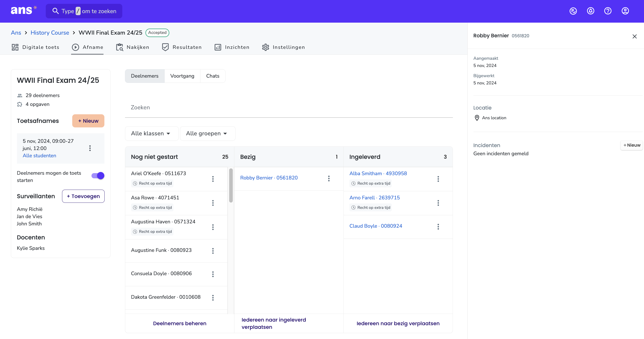Click the Kylie Sparks docent name
The image size is (644, 339).
pyautogui.click(x=31, y=248)
